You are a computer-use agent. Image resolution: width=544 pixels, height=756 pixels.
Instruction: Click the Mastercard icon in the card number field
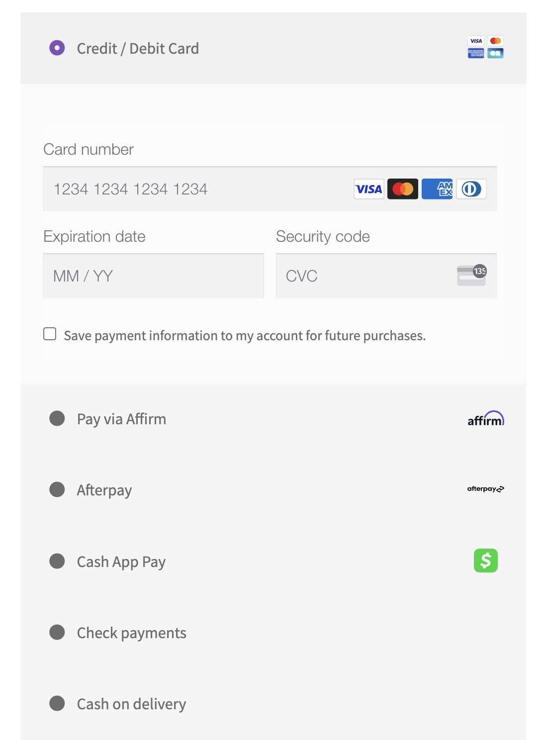pyautogui.click(x=403, y=189)
